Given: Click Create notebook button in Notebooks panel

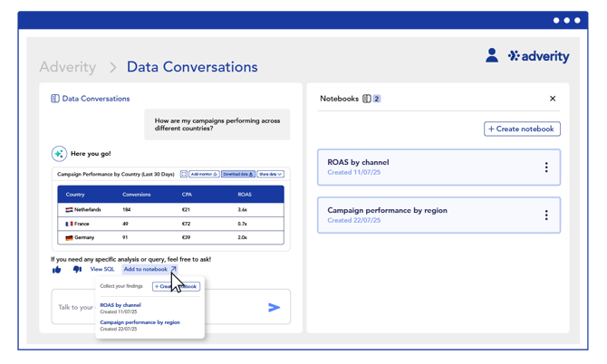Looking at the screenshot, I should [x=522, y=129].
